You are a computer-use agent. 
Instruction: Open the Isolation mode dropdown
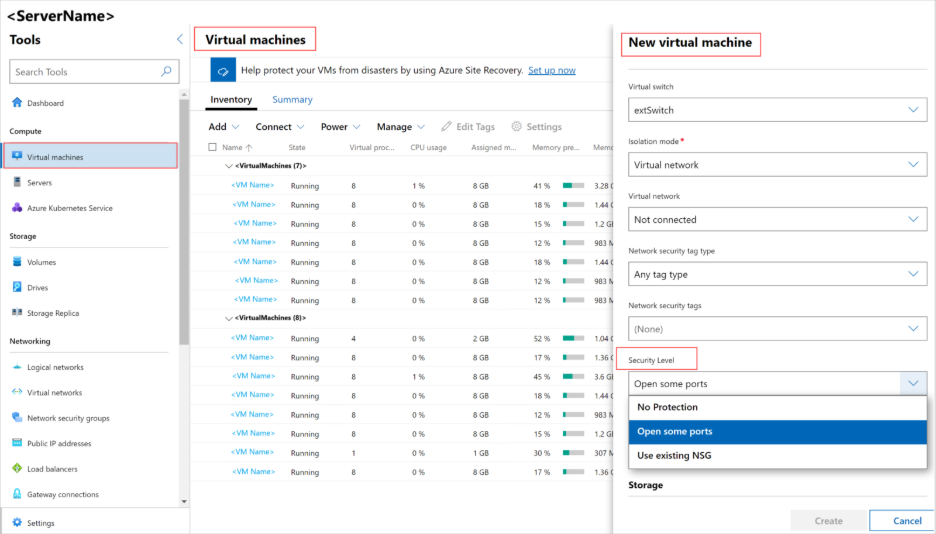pos(777,165)
